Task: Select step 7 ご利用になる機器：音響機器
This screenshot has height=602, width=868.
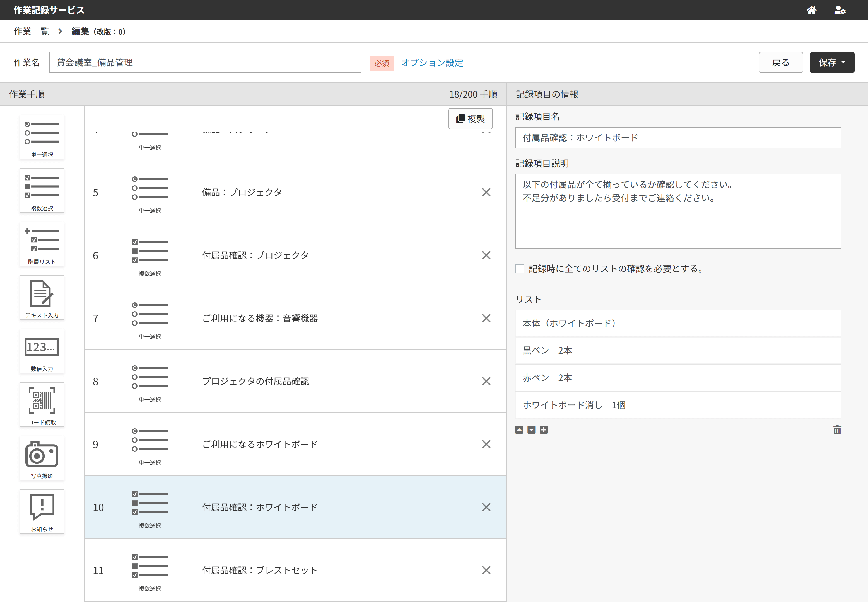Action: 295,318
